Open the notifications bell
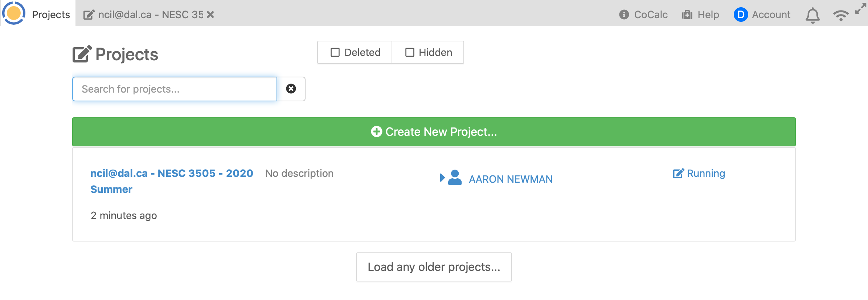 coord(812,15)
